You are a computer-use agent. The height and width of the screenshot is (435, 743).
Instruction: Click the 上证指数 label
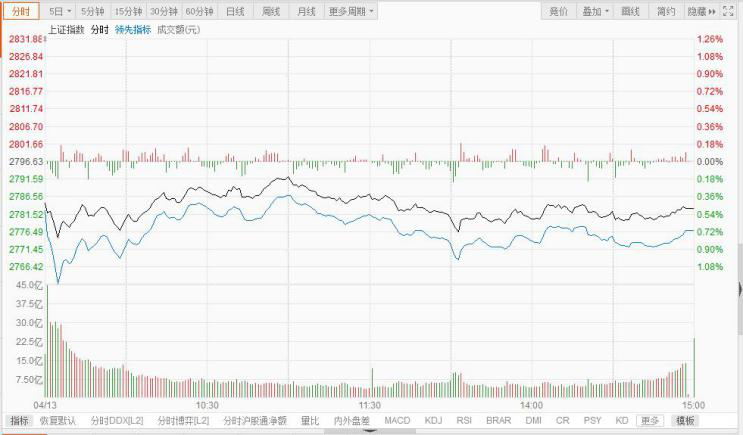[66, 30]
